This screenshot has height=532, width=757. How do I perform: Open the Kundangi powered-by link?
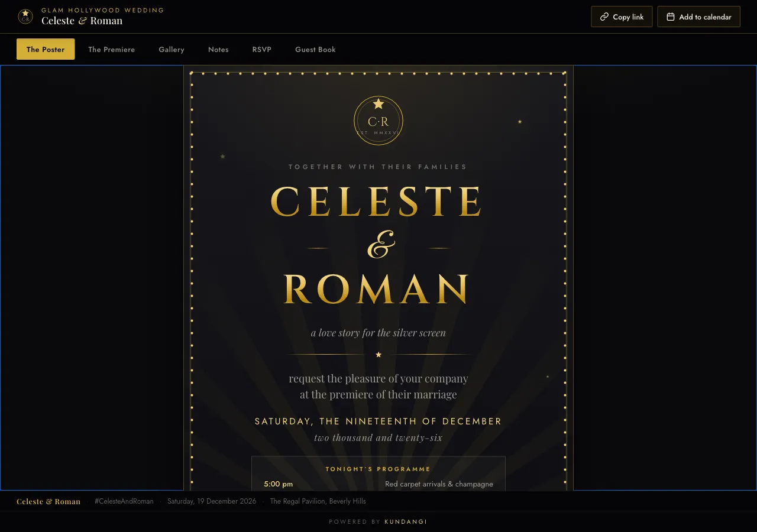coord(406,522)
